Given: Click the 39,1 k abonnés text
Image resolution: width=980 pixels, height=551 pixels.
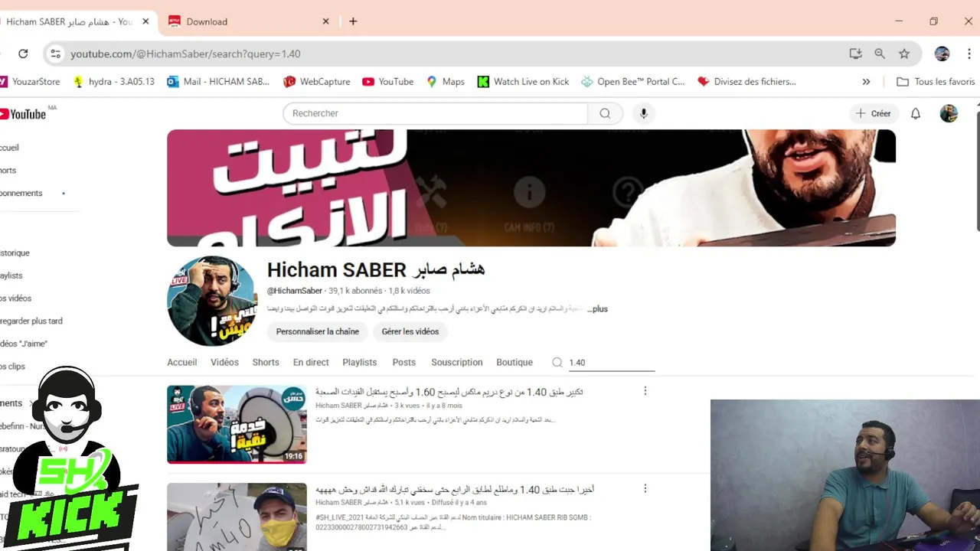Looking at the screenshot, I should (354, 291).
